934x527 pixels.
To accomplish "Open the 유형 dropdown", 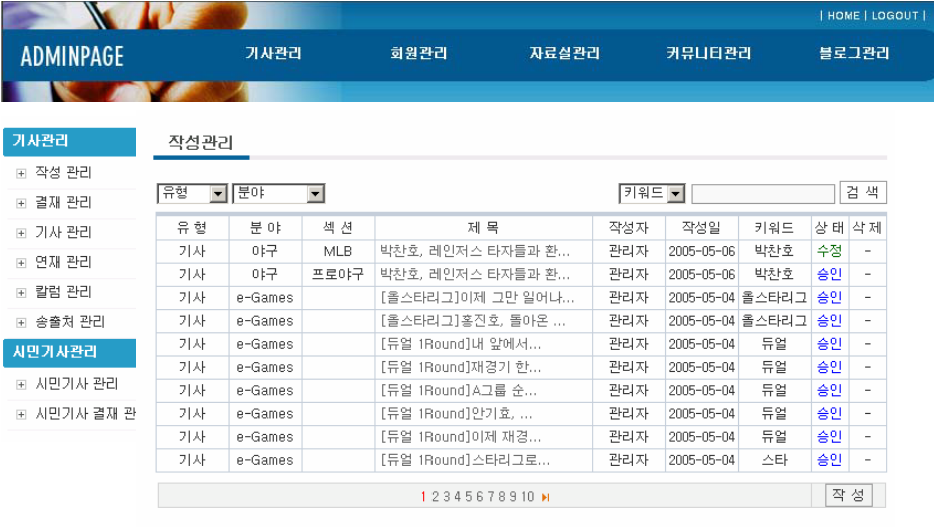I will pyautogui.click(x=218, y=194).
